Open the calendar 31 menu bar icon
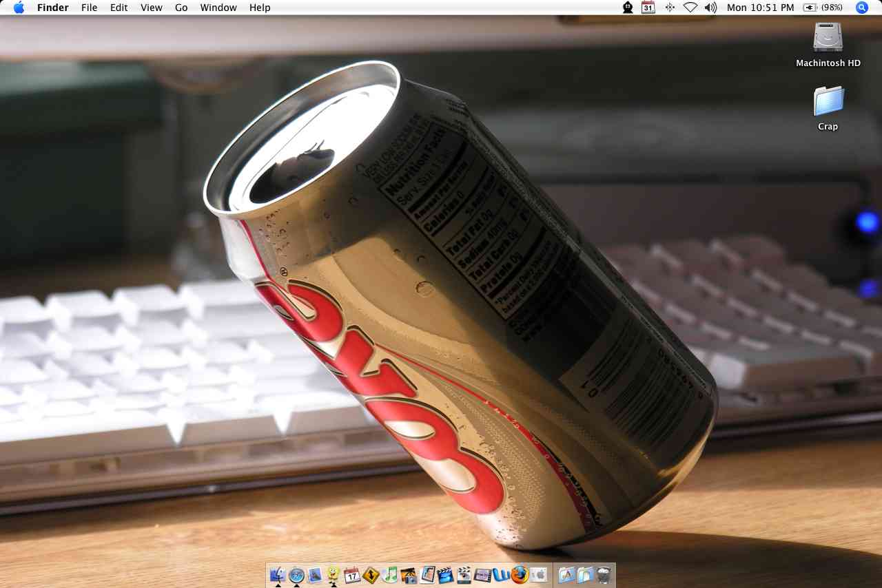The width and height of the screenshot is (882, 588). (x=648, y=8)
